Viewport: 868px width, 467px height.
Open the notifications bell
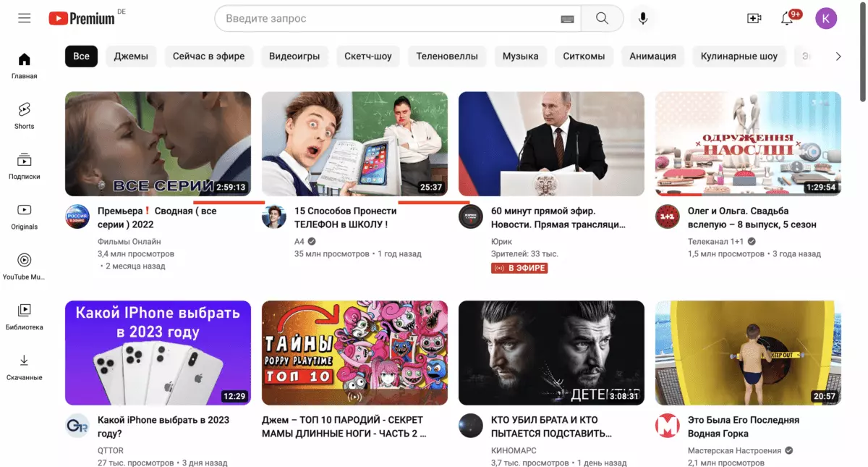coord(788,19)
